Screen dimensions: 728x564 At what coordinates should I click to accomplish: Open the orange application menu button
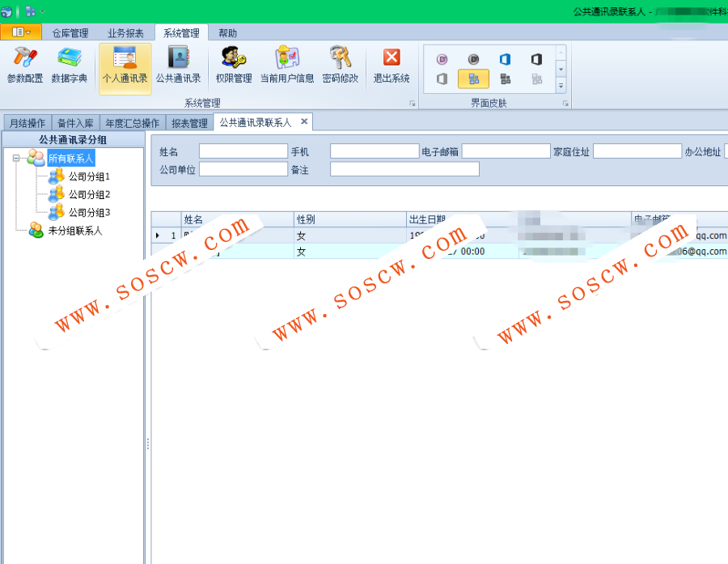coord(21,32)
